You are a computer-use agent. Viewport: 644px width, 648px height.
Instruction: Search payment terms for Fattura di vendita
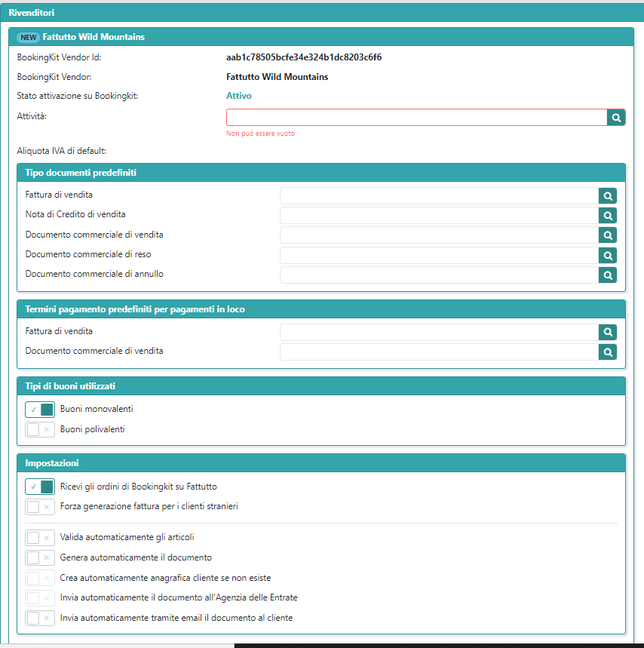tap(608, 332)
